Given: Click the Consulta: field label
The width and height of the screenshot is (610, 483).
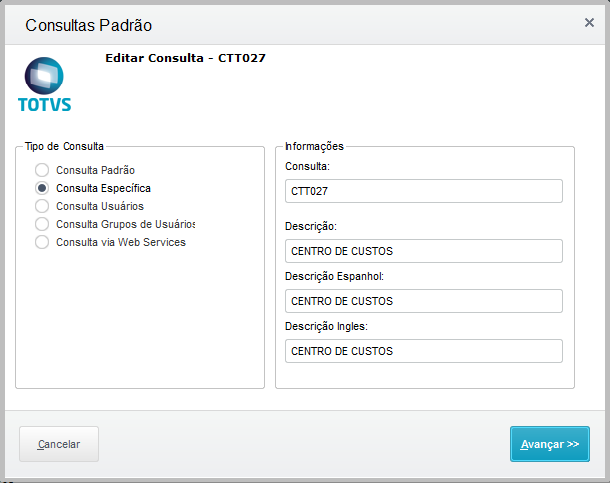Looking at the screenshot, I should 307,166.
